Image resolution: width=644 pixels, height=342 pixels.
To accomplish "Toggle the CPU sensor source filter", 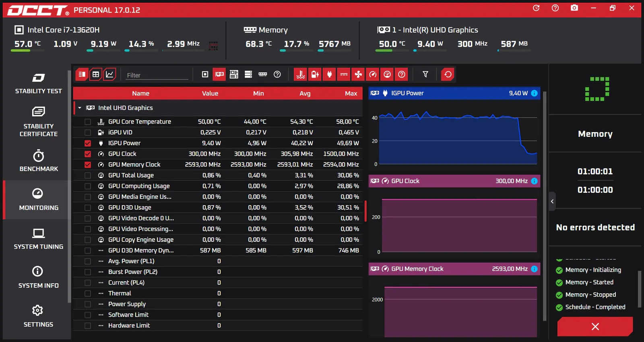I will click(x=205, y=74).
